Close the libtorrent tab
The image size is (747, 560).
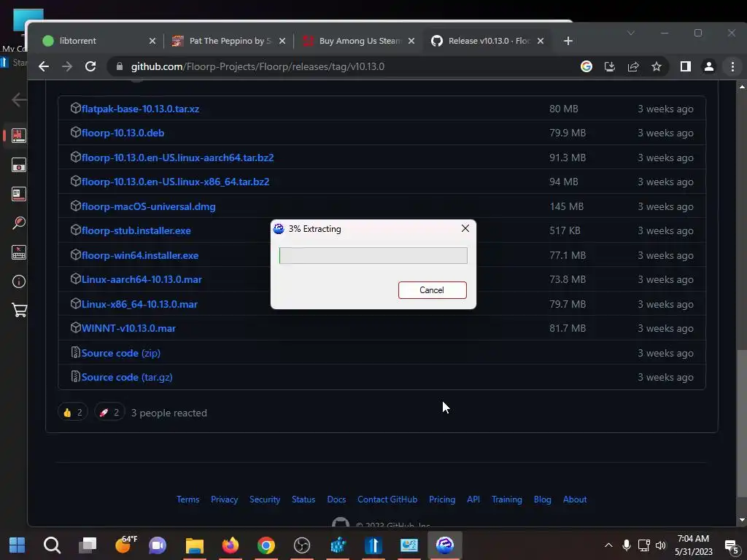tap(152, 41)
